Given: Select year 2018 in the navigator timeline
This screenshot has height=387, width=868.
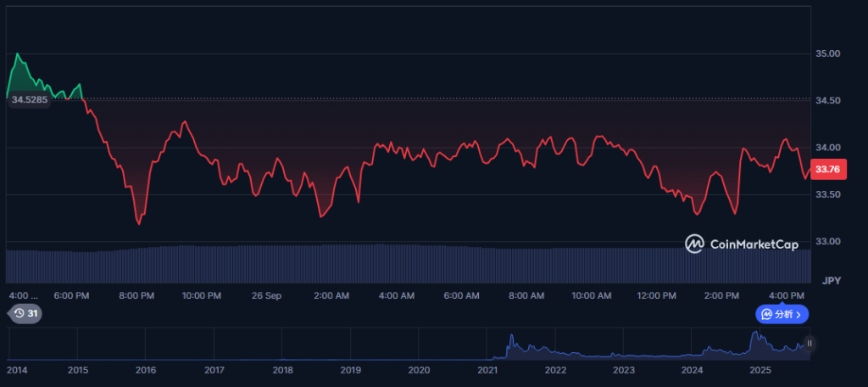Looking at the screenshot, I should (282, 370).
